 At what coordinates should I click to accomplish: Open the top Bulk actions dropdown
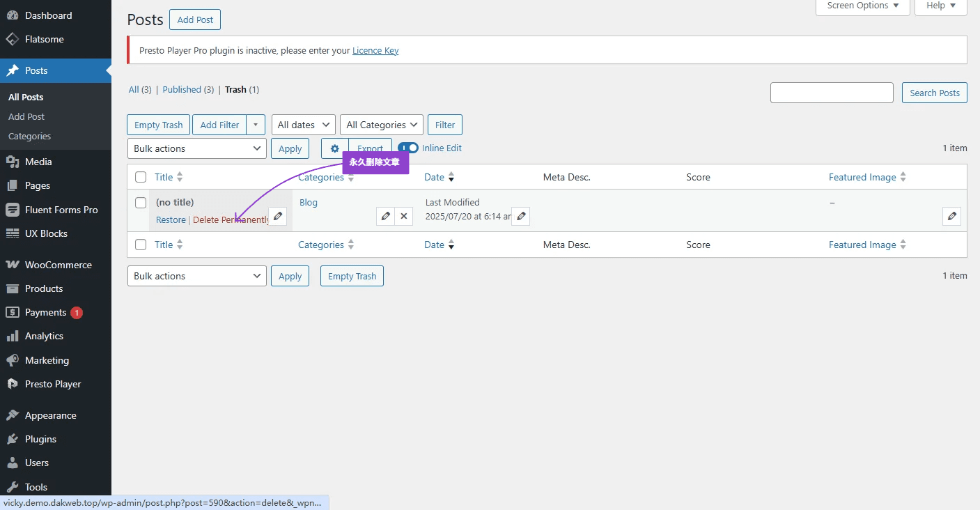(x=196, y=148)
